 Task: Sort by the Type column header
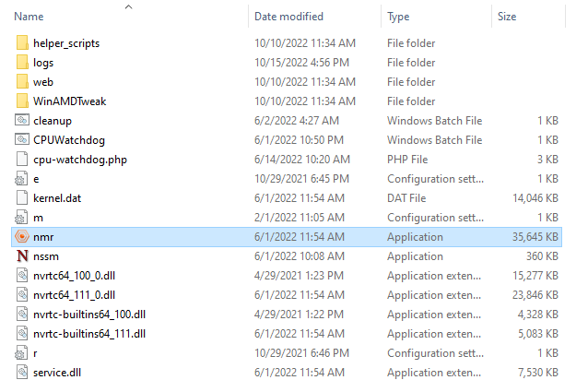(399, 17)
